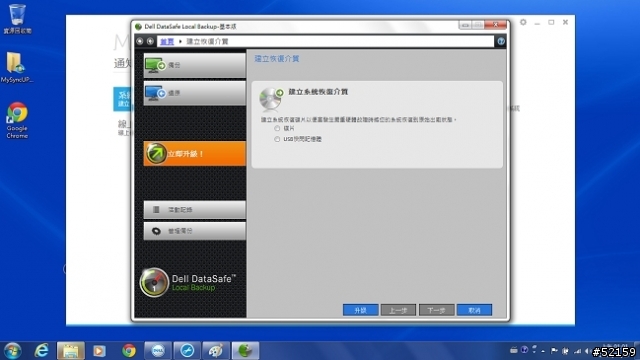Click the 取消 cancel button

coord(474,310)
